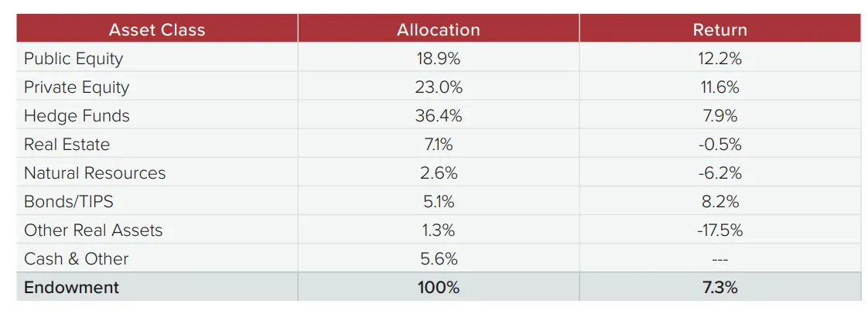Click the 36.4% Hedge Funds allocation
The height and width of the screenshot is (314, 868).
[x=439, y=116]
